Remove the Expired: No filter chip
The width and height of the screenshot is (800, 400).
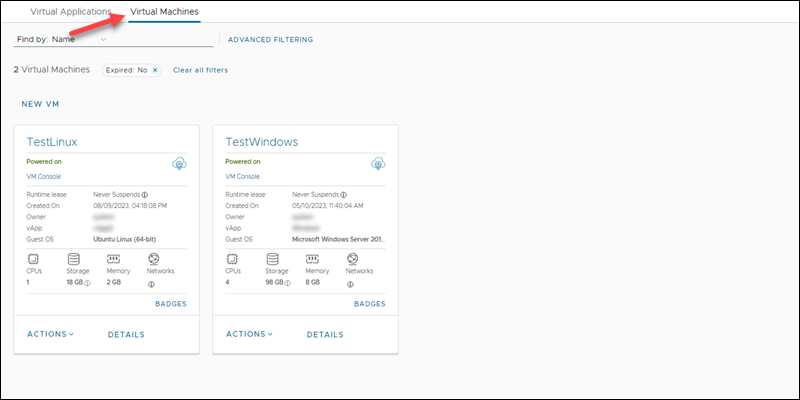(x=155, y=70)
